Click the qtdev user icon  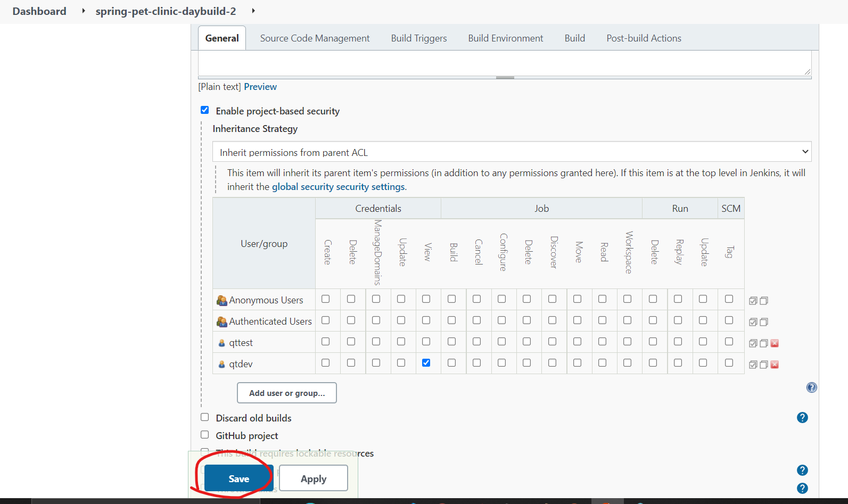tap(222, 364)
